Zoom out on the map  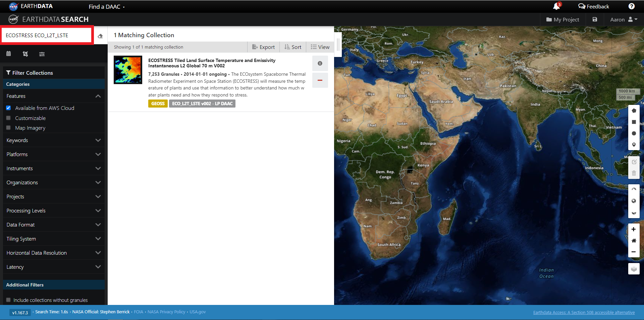(x=634, y=252)
